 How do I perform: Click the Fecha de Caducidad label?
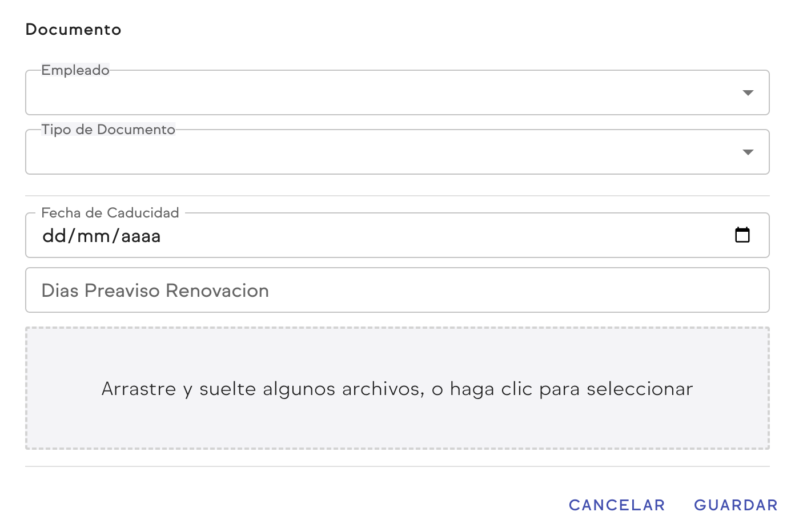pyautogui.click(x=110, y=213)
